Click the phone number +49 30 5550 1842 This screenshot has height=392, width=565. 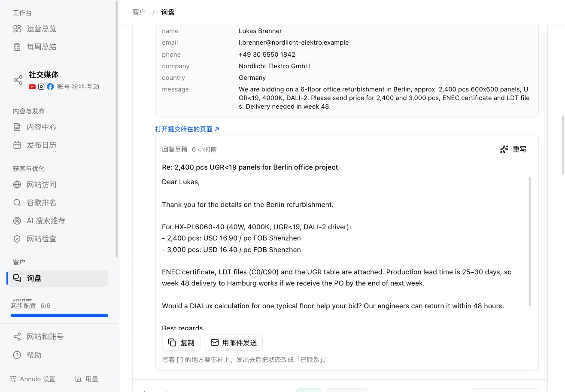point(267,55)
